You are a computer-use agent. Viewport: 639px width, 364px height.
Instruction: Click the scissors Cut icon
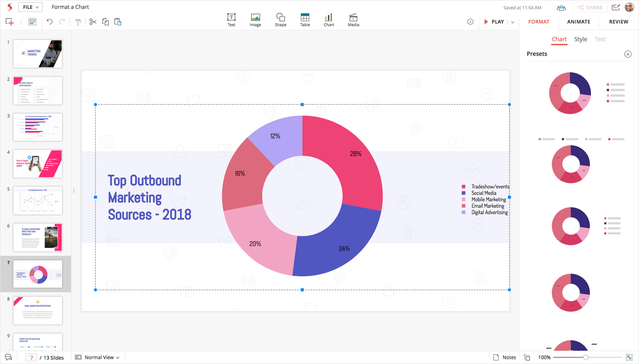(x=93, y=22)
